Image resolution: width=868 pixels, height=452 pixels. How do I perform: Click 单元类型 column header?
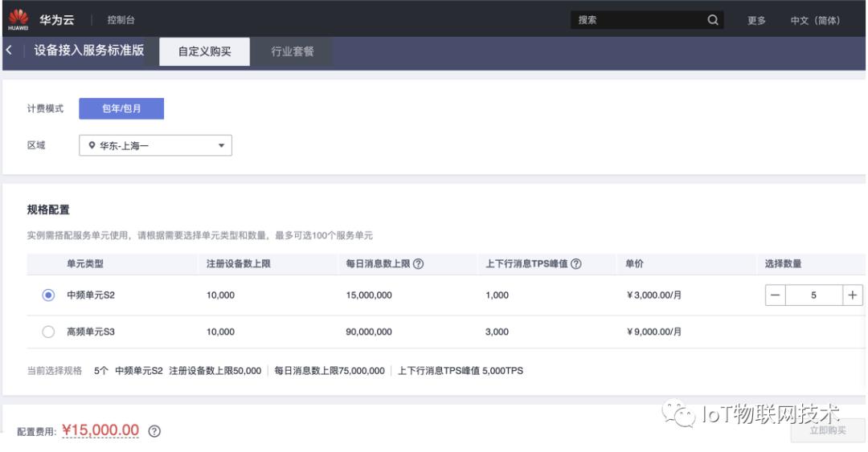[85, 264]
